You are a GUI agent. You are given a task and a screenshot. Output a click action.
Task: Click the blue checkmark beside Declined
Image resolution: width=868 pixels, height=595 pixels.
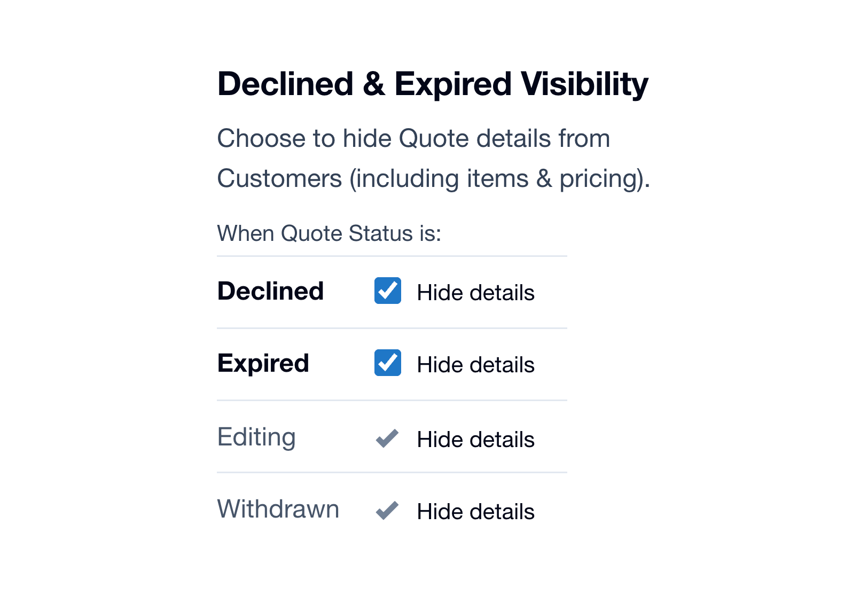click(387, 292)
